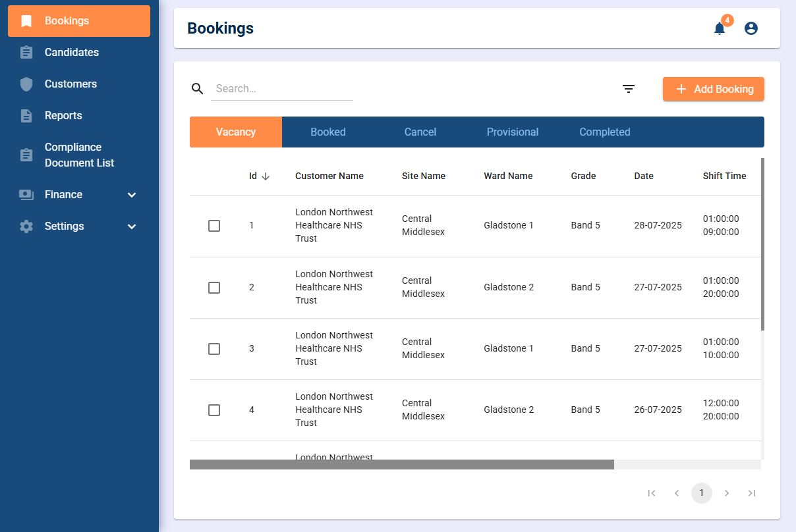Image resolution: width=796 pixels, height=532 pixels.
Task: Click date 28-07-2025 in row 1
Action: (x=658, y=225)
